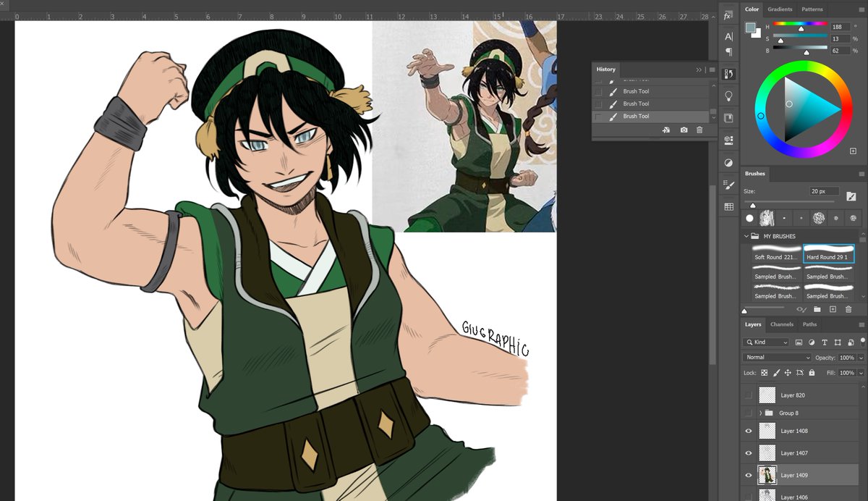This screenshot has height=501, width=868.
Task: Open the History panel options menu
Action: tap(712, 70)
